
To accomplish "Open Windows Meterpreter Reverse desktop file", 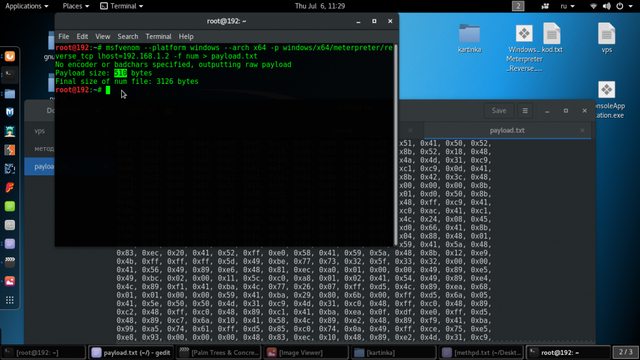I will click(x=524, y=48).
